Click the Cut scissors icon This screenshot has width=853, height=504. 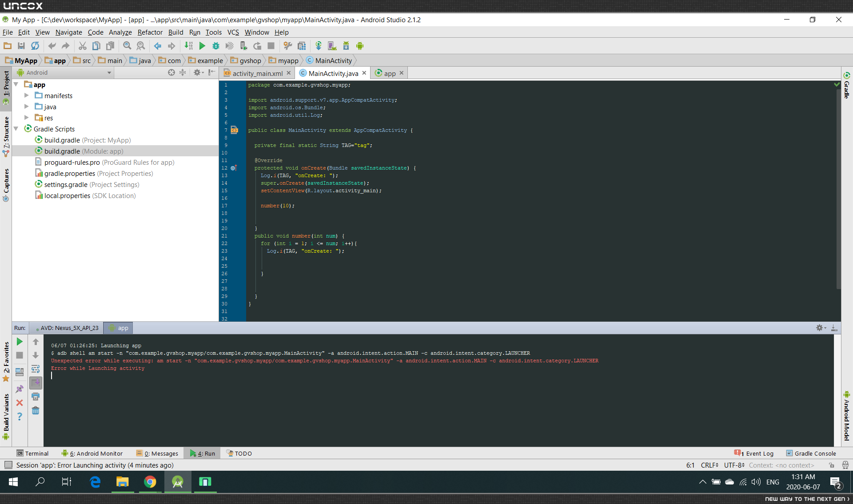click(x=83, y=46)
